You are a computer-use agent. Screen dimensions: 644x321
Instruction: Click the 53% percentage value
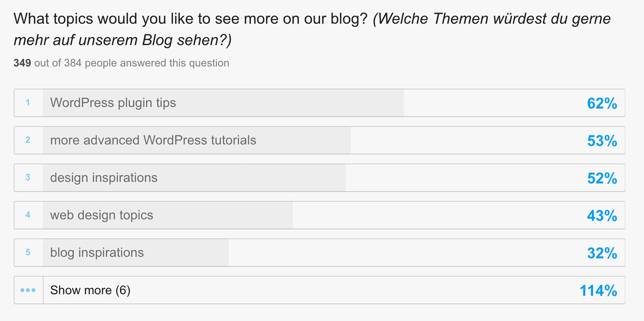(602, 141)
